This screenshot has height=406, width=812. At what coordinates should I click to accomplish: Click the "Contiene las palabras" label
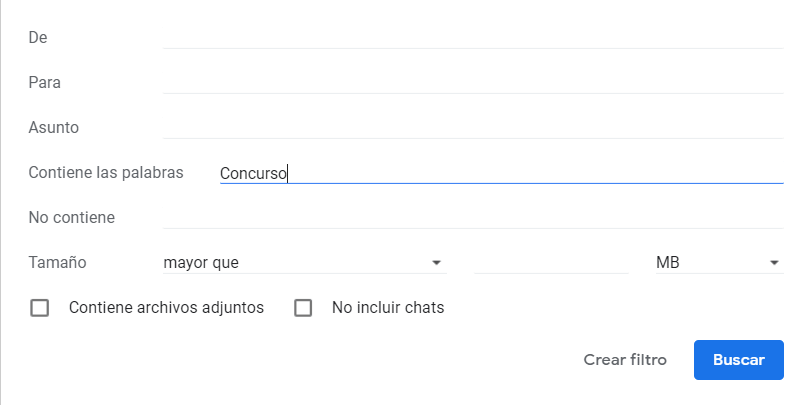coord(106,172)
